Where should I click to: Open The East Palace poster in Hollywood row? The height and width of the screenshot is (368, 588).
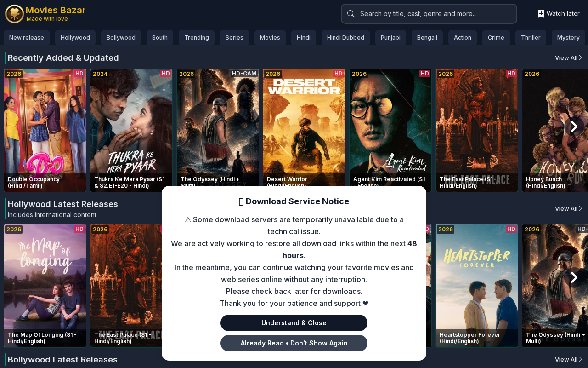[x=126, y=286]
